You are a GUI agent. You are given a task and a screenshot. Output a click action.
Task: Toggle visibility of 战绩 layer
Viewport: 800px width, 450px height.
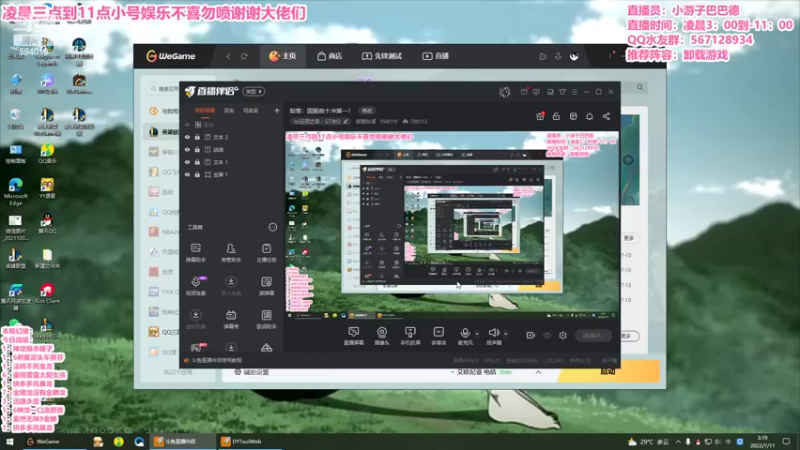point(187,149)
